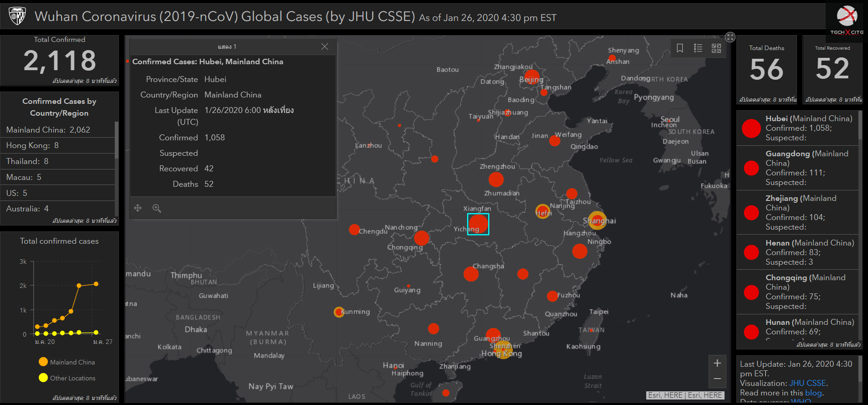Click the province list scrollbar
The height and width of the screenshot is (405, 868).
[860, 125]
